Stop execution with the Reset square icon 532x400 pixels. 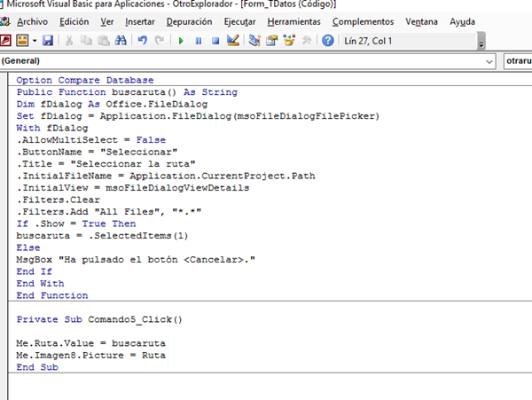[x=215, y=41]
